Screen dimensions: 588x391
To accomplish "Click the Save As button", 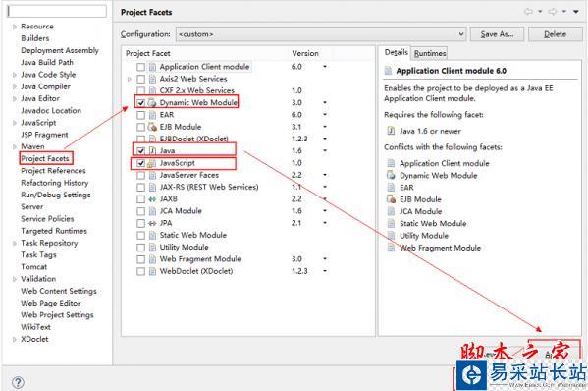I will pos(498,34).
